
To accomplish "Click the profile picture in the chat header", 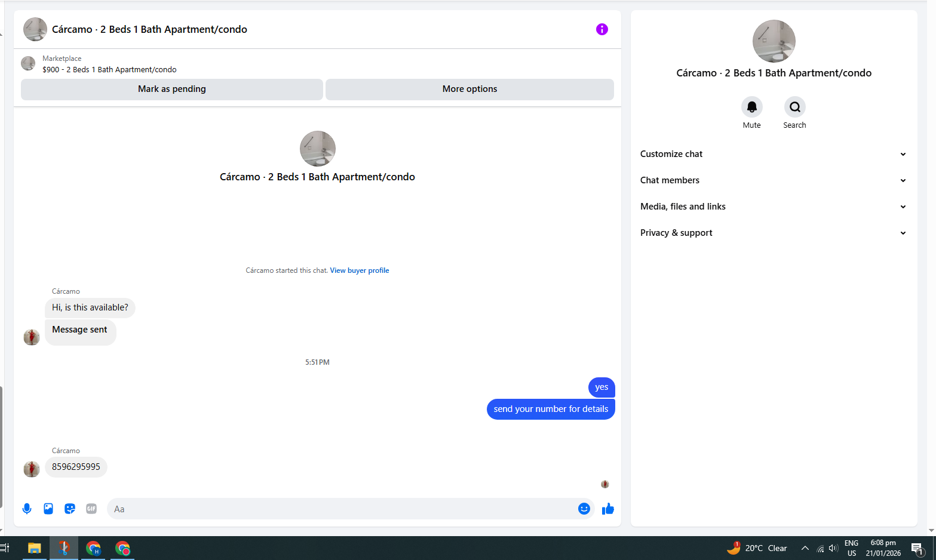I will (35, 29).
